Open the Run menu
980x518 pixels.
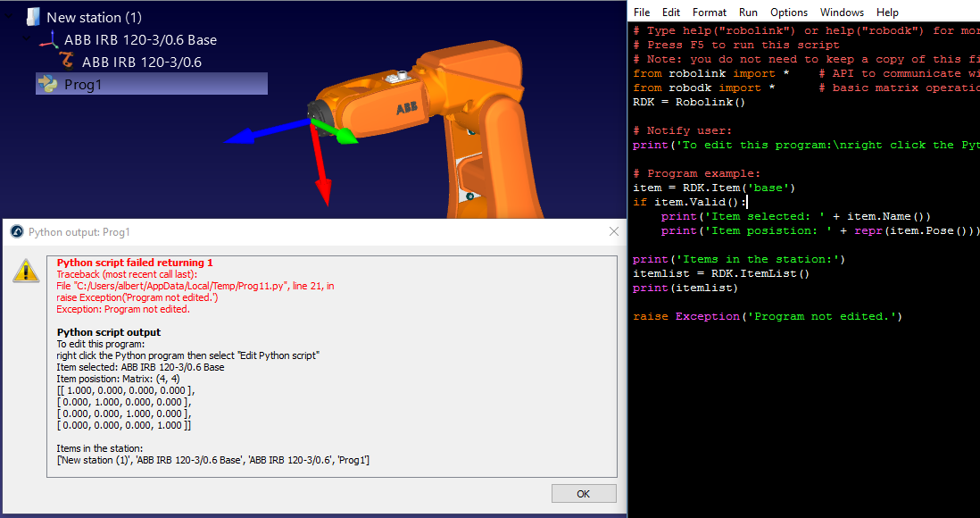(748, 13)
